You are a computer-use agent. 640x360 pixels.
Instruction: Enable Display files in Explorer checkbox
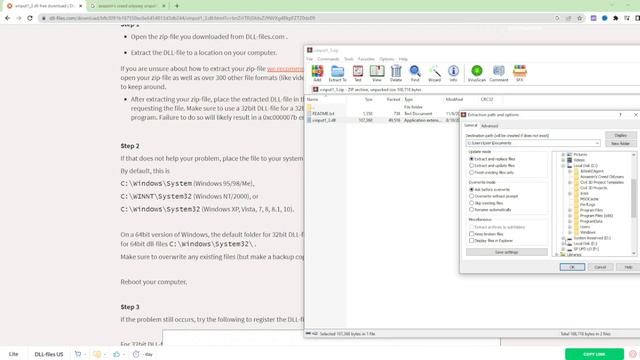pos(471,241)
